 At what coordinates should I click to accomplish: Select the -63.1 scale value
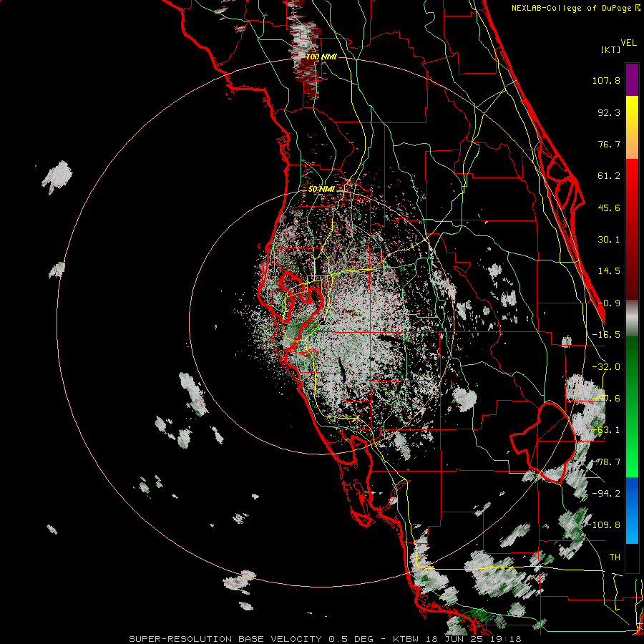(606, 430)
